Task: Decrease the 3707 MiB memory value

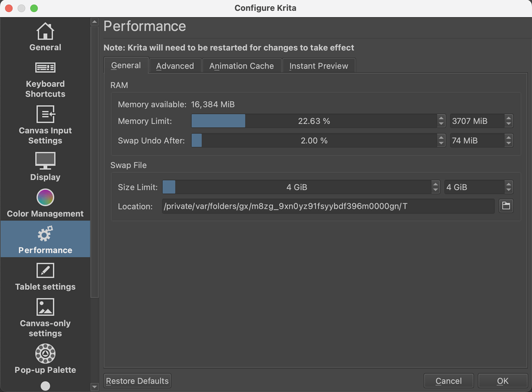Action: [x=508, y=124]
